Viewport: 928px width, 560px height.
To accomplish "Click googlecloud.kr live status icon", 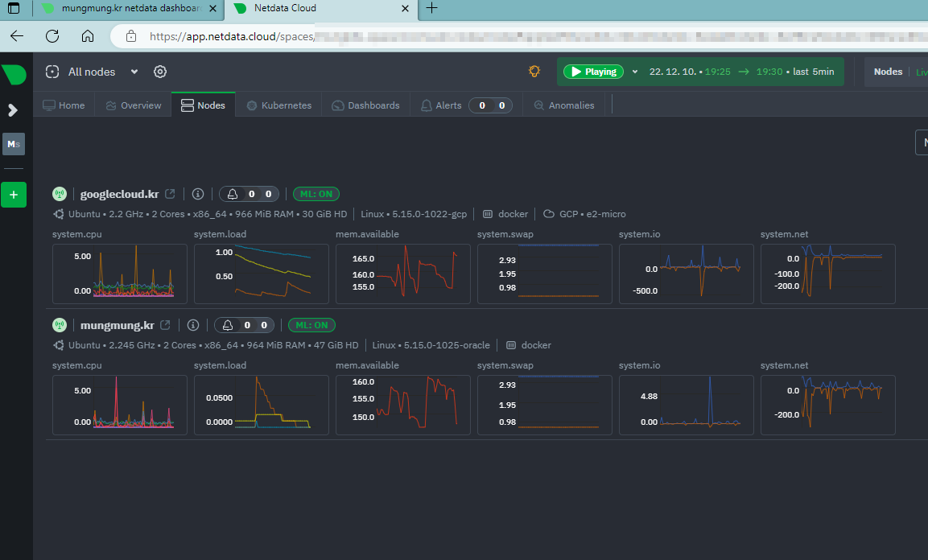I will [x=60, y=194].
